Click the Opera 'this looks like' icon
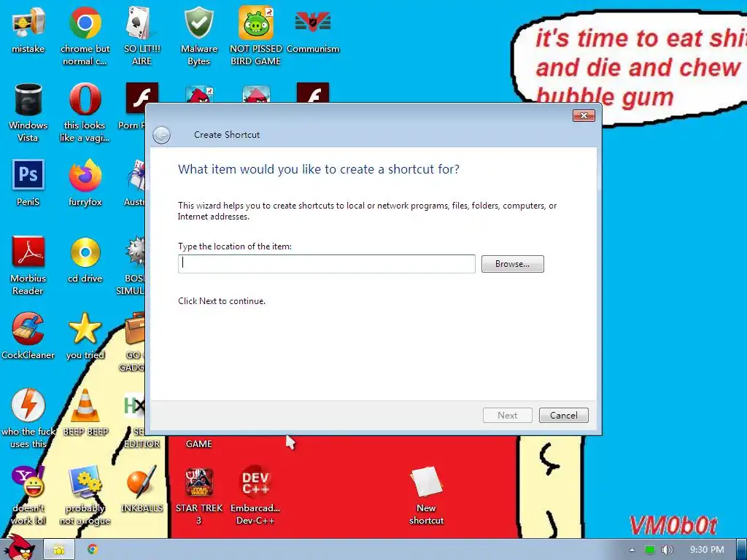Image resolution: width=747 pixels, height=560 pixels. [85, 112]
